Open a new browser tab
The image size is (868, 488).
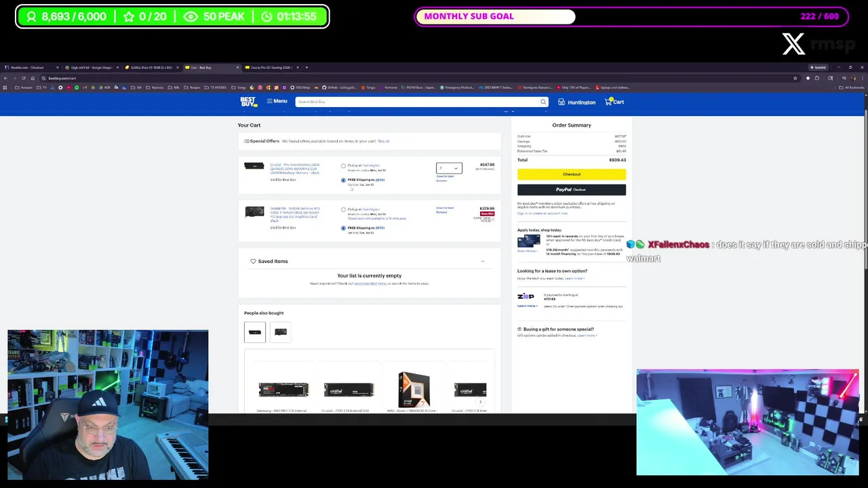click(307, 68)
